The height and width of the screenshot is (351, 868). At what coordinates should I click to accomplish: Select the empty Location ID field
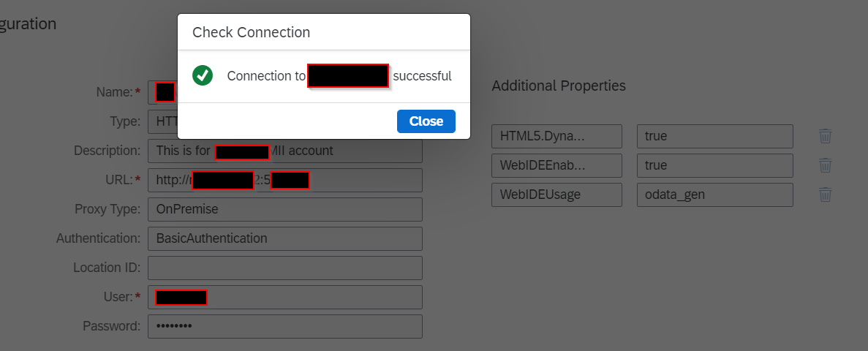click(x=285, y=268)
